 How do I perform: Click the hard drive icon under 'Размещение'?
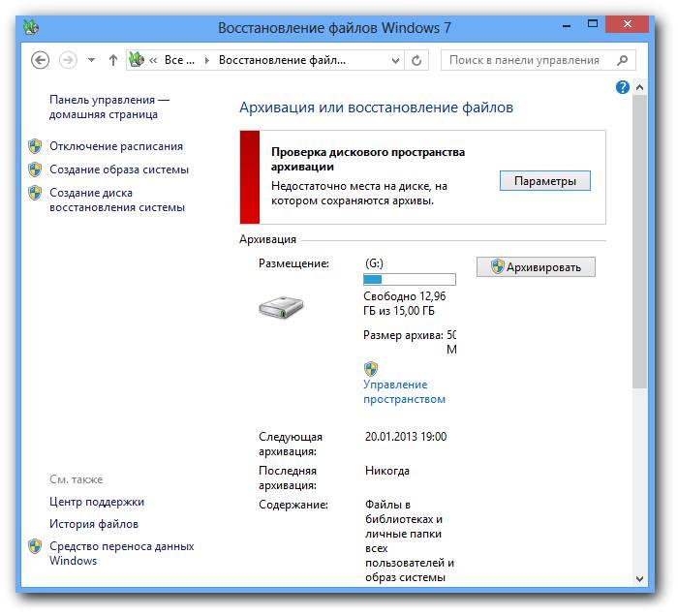pyautogui.click(x=281, y=307)
